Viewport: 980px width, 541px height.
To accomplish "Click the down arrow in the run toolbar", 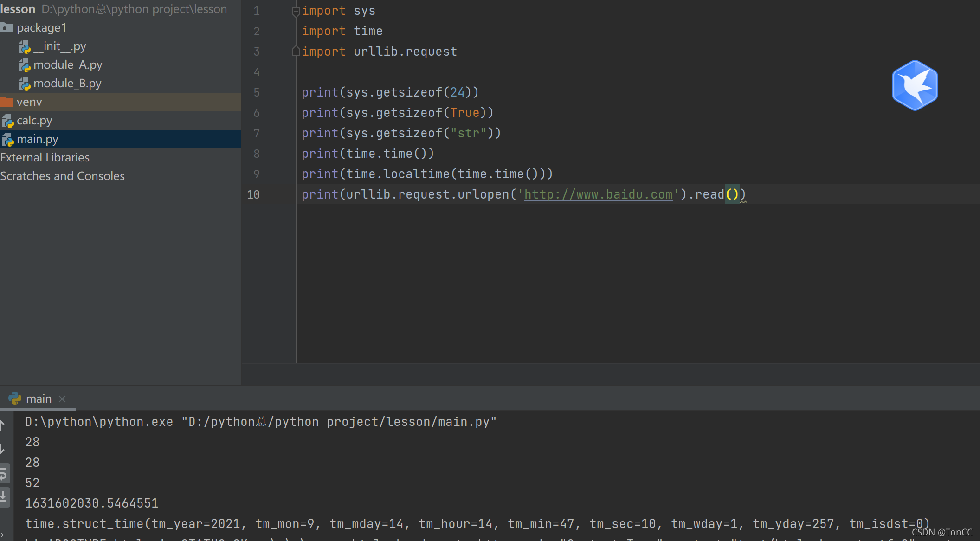I will click(3, 449).
